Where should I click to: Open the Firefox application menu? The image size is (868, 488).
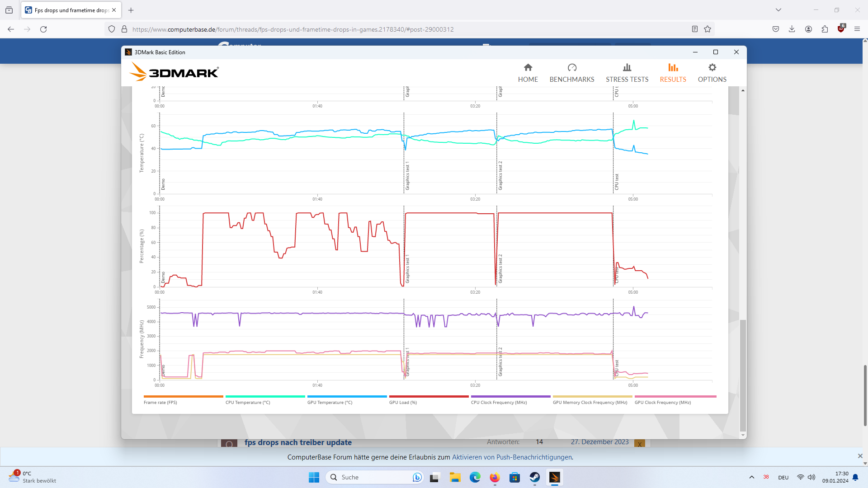pyautogui.click(x=857, y=29)
